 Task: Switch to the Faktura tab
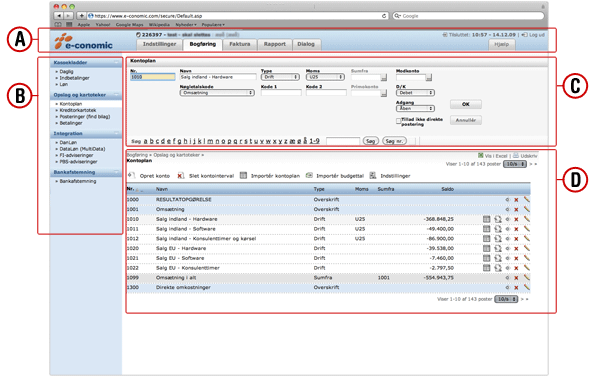[240, 44]
